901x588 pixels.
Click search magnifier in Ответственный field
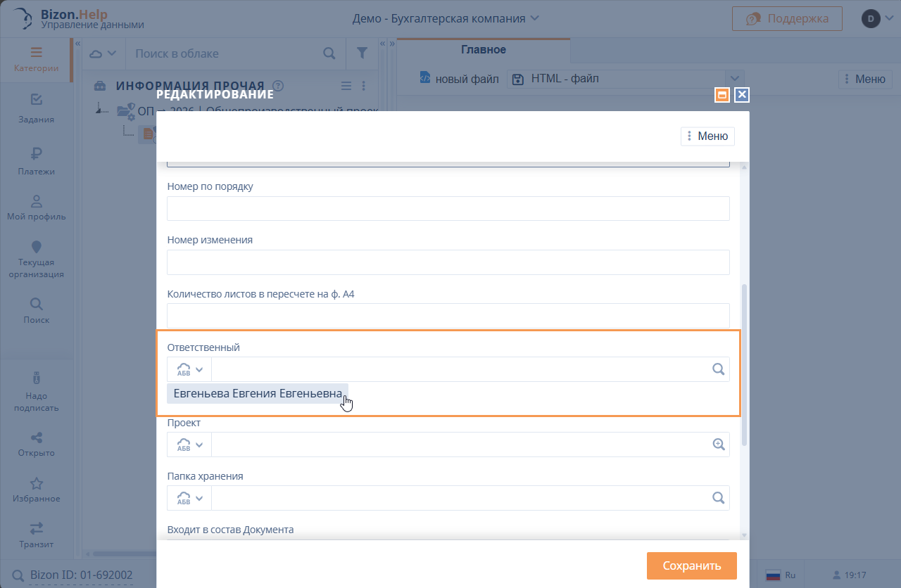click(x=718, y=369)
